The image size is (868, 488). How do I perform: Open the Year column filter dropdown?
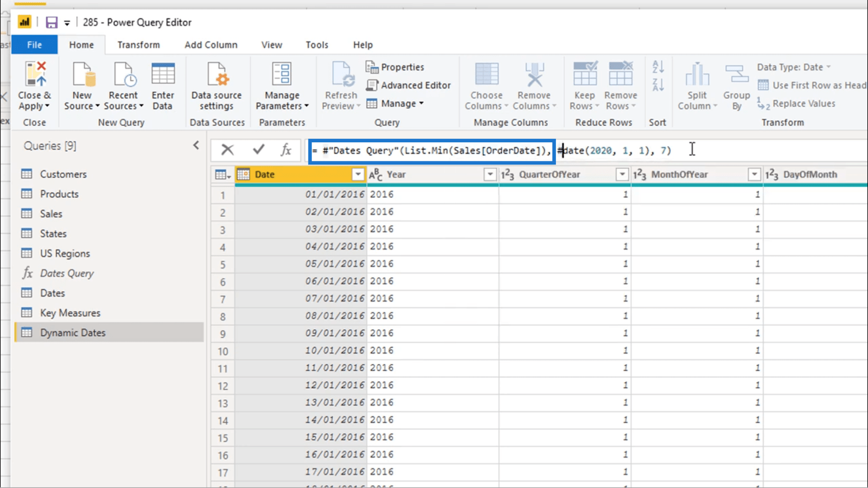(490, 175)
